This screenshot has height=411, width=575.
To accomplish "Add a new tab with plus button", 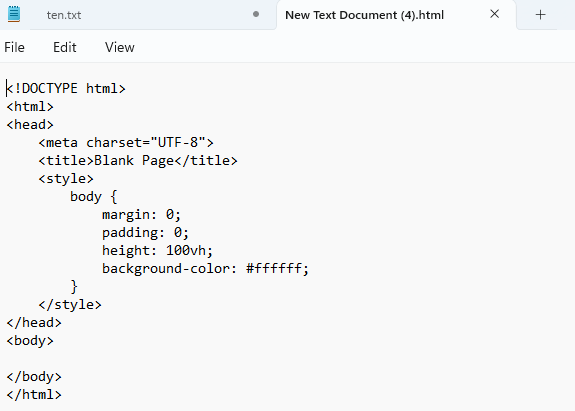I will tap(541, 15).
